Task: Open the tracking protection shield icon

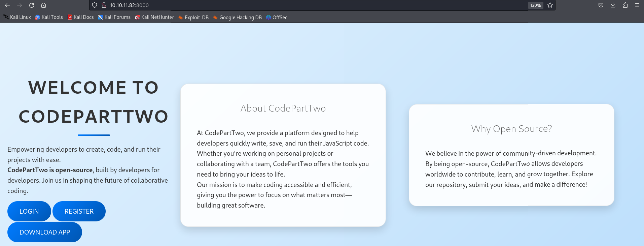Action: (95, 5)
